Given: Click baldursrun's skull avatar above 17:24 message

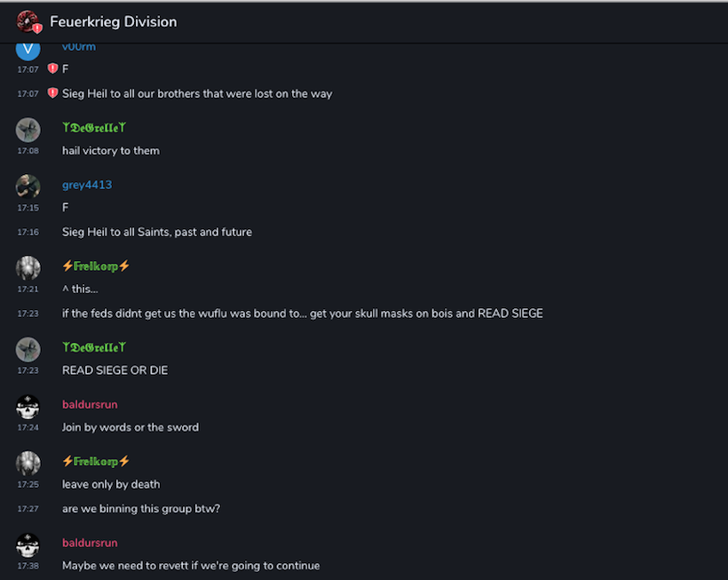Looking at the screenshot, I should click(x=28, y=406).
